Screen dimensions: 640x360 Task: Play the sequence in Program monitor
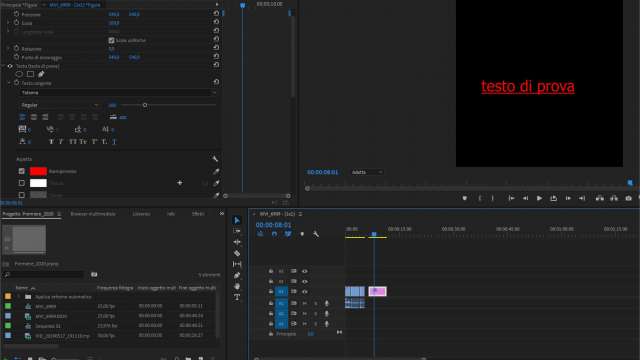click(x=539, y=198)
